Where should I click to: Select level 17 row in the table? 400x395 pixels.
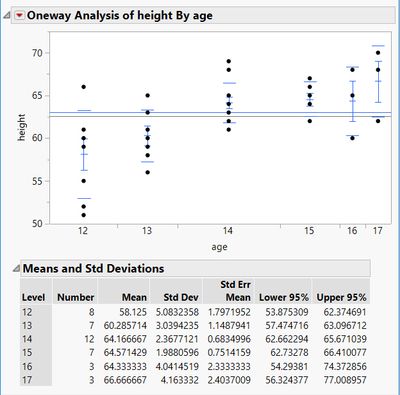coord(195,380)
